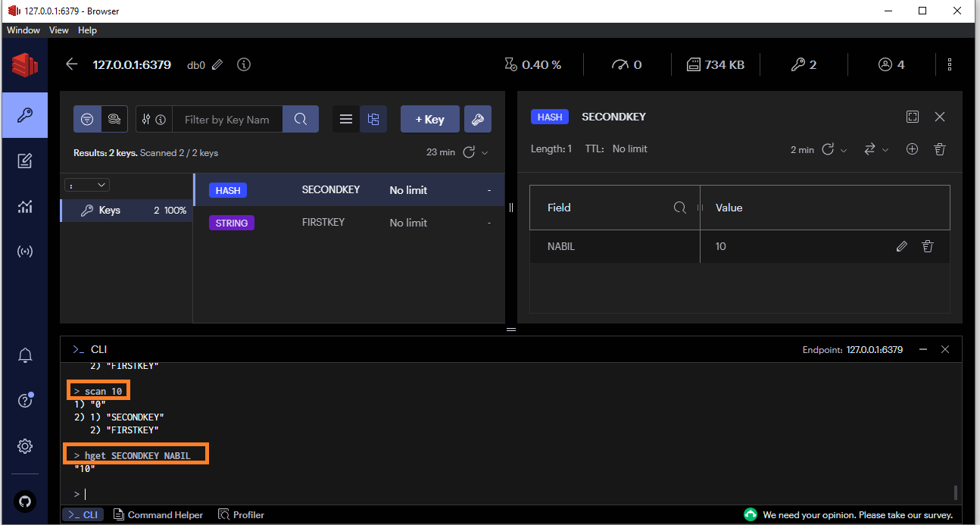Click the Filter by Key Name field
The height and width of the screenshot is (525, 980).
227,119
